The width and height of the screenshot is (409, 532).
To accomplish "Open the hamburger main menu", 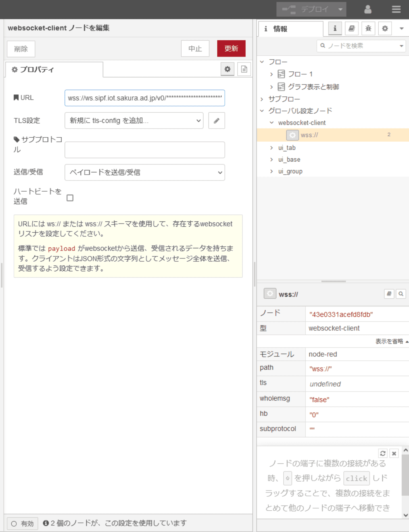I will pyautogui.click(x=396, y=9).
